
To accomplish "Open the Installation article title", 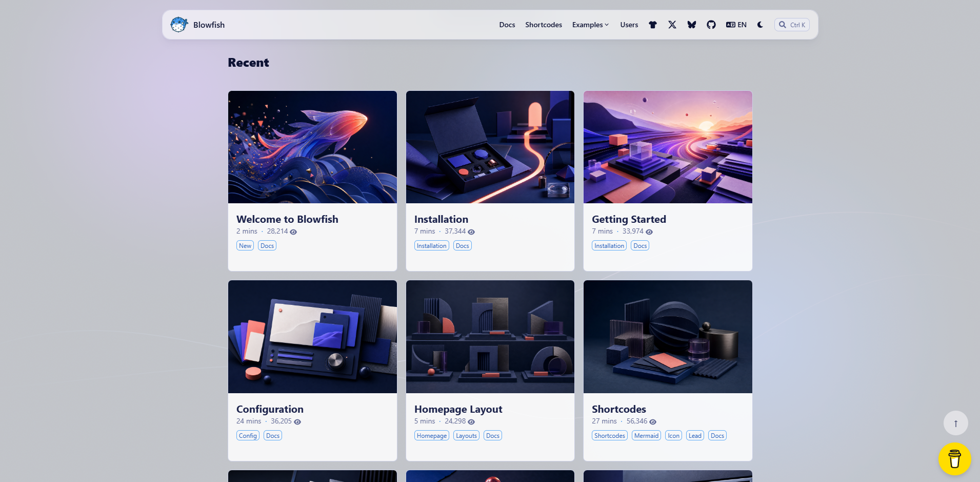I will [x=441, y=219].
